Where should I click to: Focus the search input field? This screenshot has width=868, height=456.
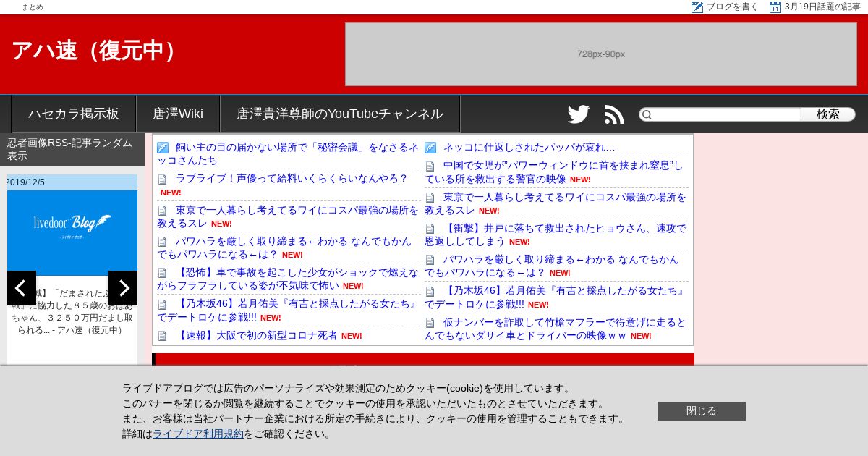tap(726, 114)
